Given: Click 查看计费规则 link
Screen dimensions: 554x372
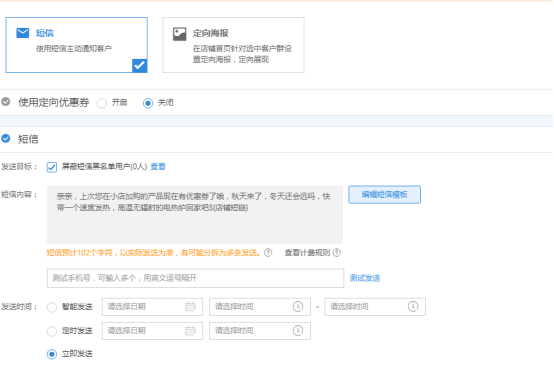Looking at the screenshot, I should [307, 253].
